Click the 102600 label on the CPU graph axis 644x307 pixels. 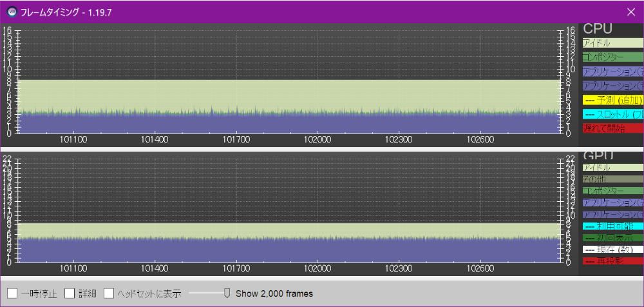pyautogui.click(x=480, y=139)
